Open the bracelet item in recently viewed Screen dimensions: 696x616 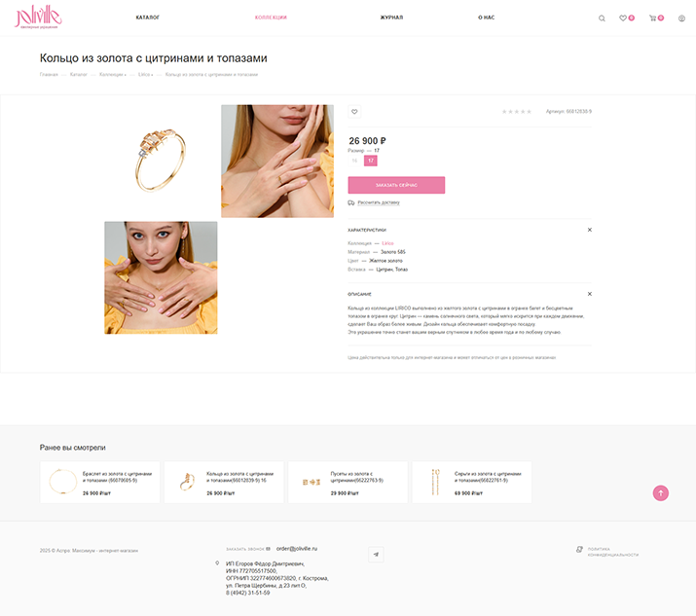pos(100,483)
